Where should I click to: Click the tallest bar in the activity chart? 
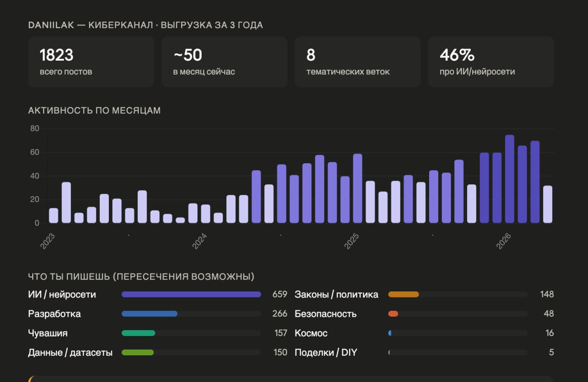(509, 179)
